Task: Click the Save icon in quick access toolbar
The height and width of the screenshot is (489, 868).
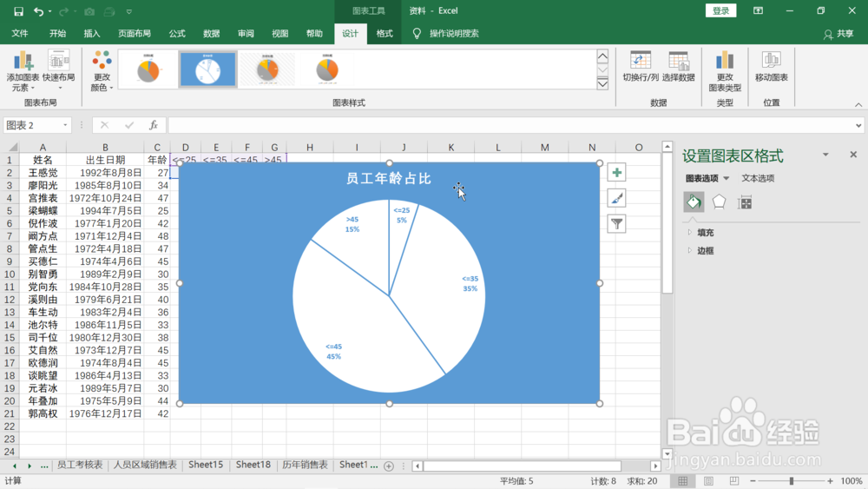Action: (18, 11)
